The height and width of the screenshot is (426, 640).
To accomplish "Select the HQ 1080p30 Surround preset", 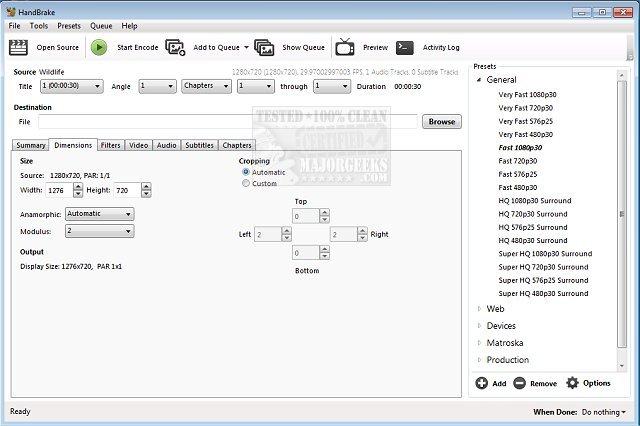I will (532, 201).
